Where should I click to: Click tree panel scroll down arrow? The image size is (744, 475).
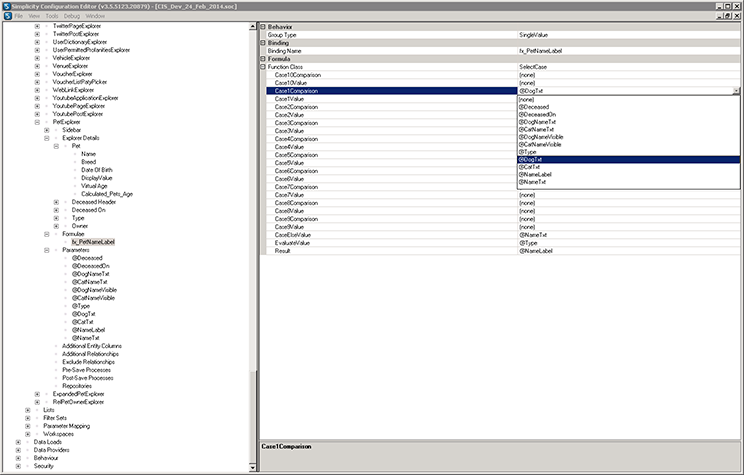click(x=252, y=467)
